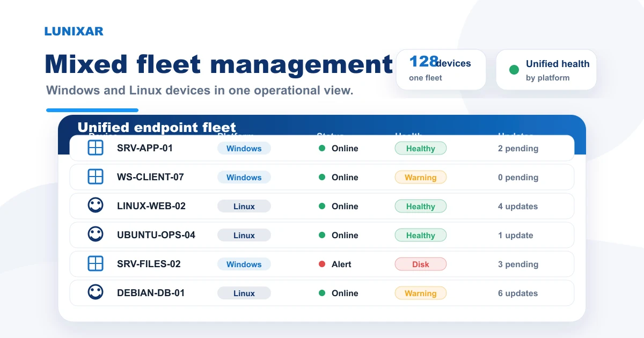This screenshot has width=644, height=338.
Task: Click '4 updates' value
Action: pyautogui.click(x=518, y=207)
